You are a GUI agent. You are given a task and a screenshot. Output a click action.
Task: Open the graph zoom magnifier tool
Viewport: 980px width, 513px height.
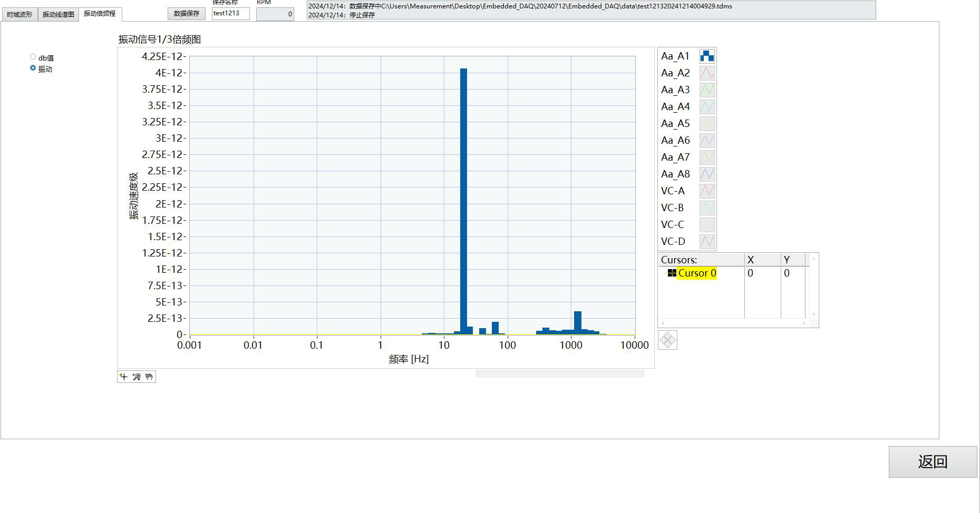137,377
